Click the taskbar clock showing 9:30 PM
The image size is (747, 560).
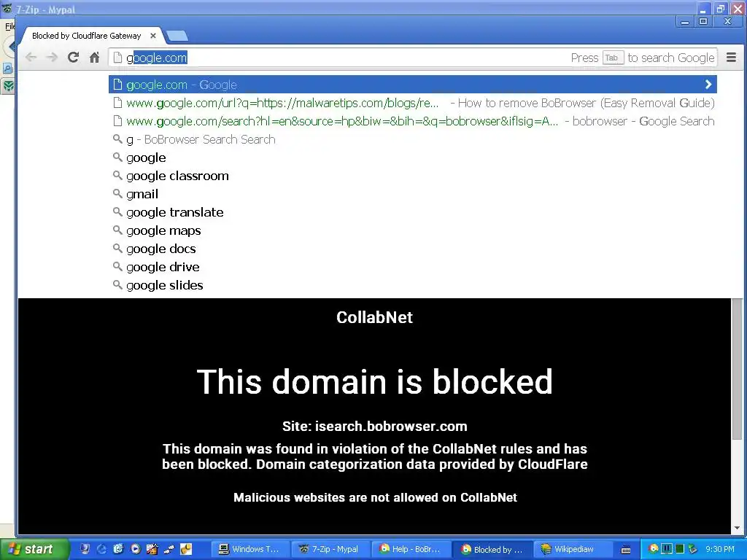click(x=720, y=549)
